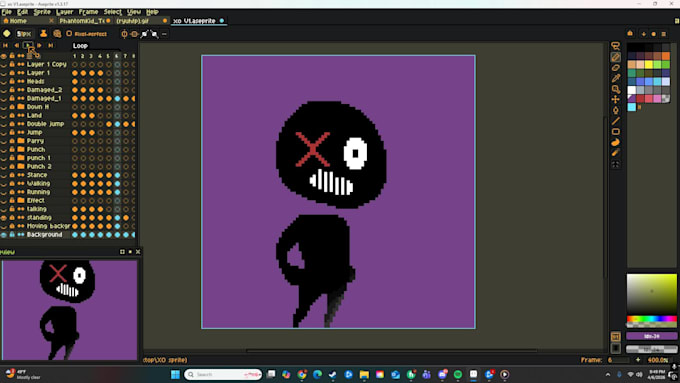Viewport: 680px width, 383px height.
Task: Select the Line tool
Action: pos(615,121)
